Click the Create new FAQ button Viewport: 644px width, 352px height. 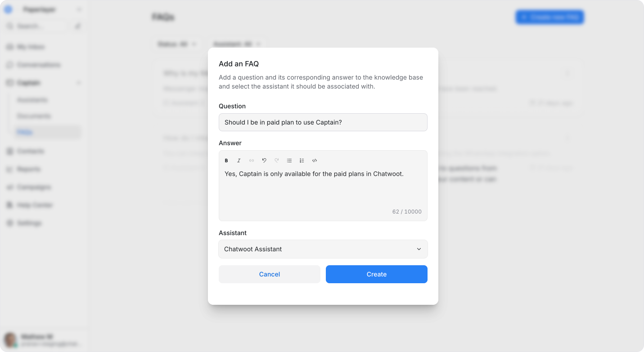pyautogui.click(x=549, y=17)
